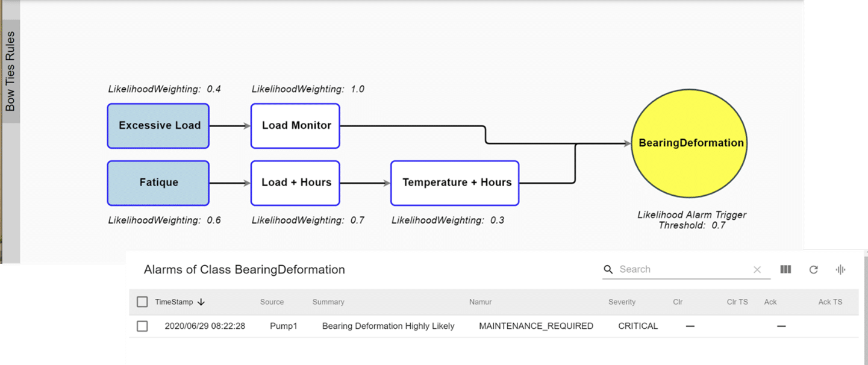Click the MAINTENANCE_REQUIRED Namur cell
This screenshot has width=868, height=365.
click(536, 326)
